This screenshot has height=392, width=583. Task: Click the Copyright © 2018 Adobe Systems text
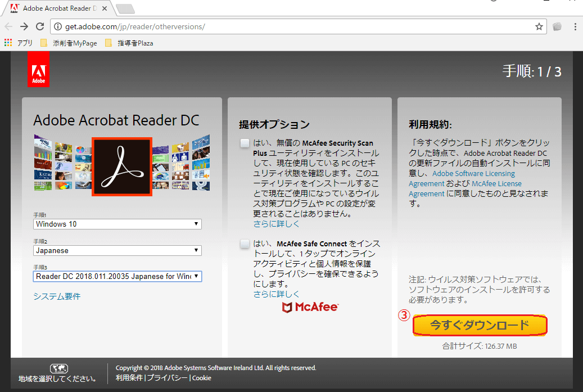coord(216,368)
